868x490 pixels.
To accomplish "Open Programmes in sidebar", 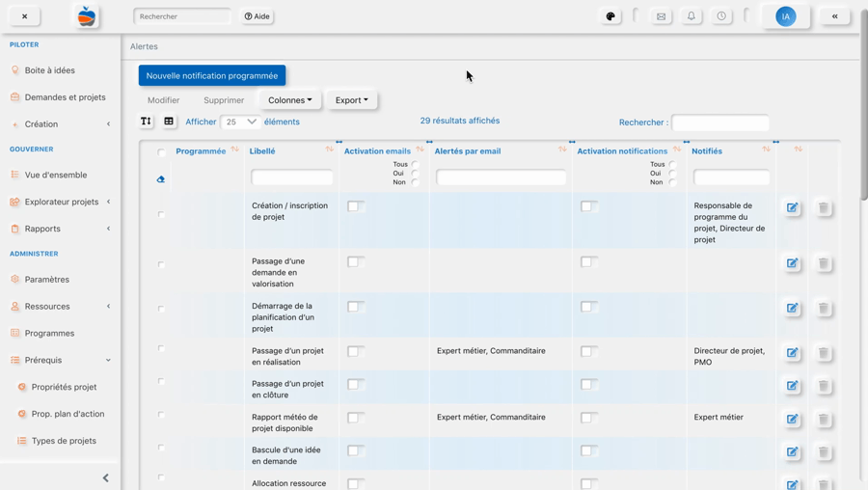I will [49, 334].
